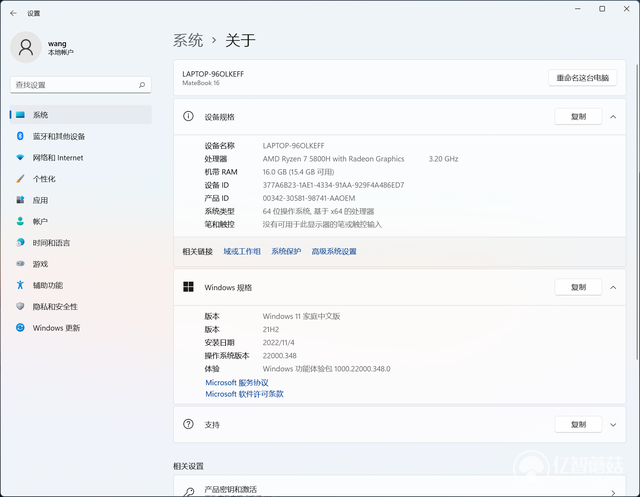Screen dimensions: 640x497
Task: Open 系统 in the sidebar menu
Action: (x=80, y=115)
